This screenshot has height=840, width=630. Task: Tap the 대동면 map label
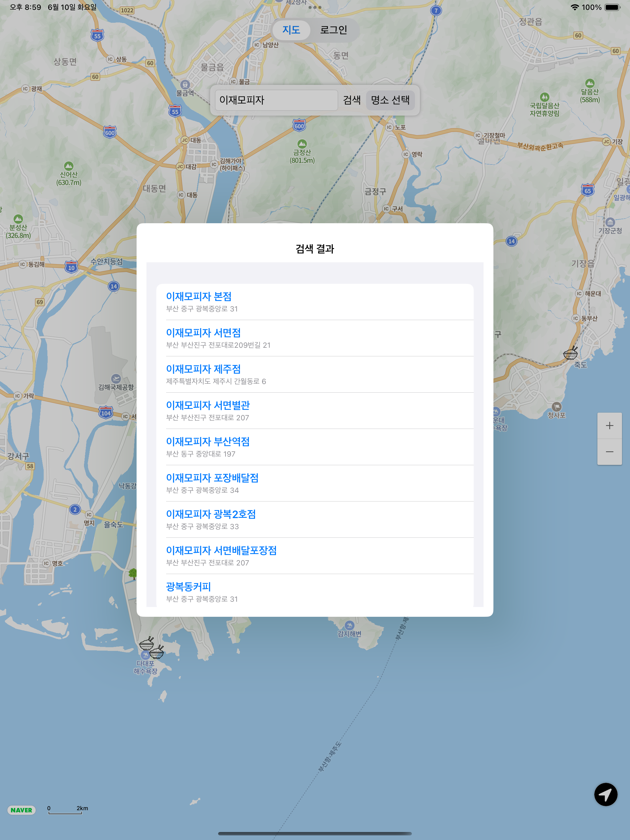tap(154, 188)
